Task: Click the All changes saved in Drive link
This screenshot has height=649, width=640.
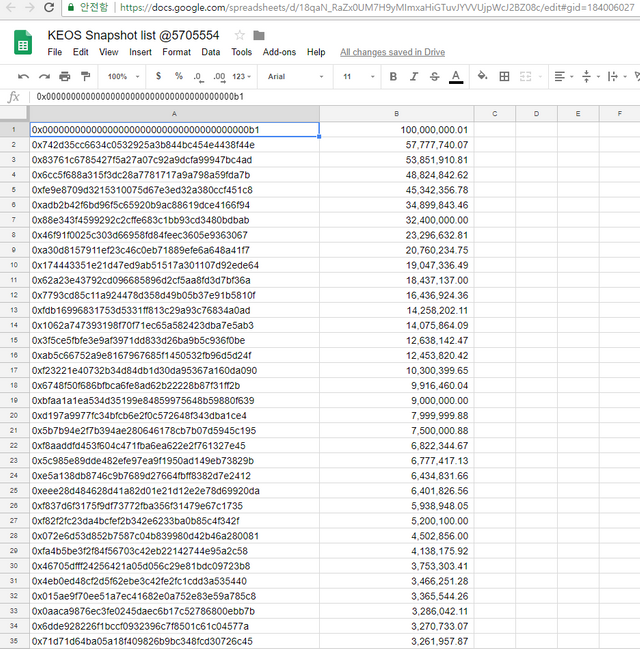Action: [392, 52]
